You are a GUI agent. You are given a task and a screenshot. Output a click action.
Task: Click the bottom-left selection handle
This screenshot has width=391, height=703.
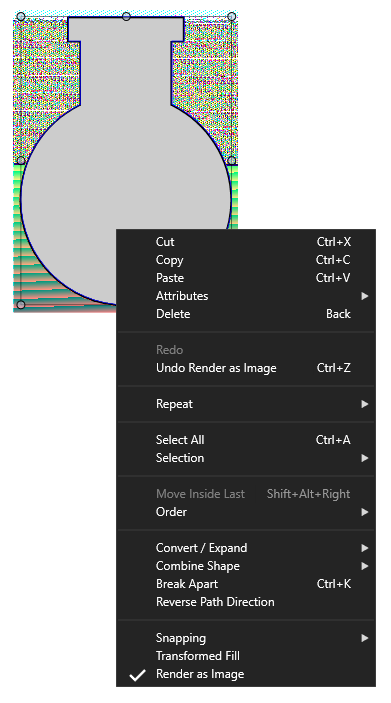pos(21,305)
